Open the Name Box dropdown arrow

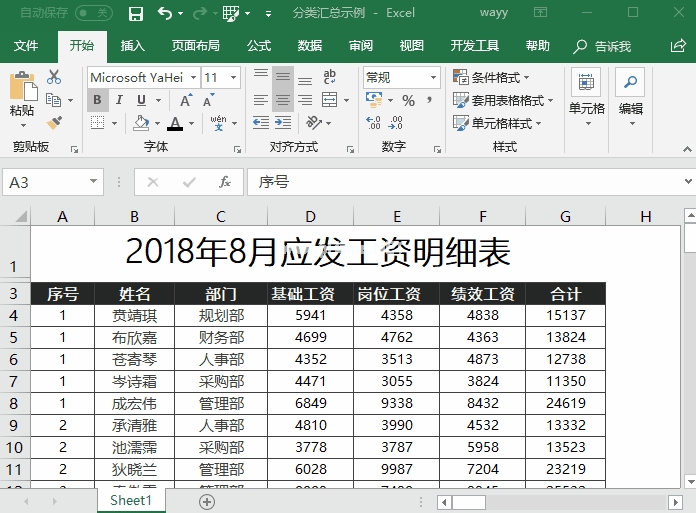point(93,182)
